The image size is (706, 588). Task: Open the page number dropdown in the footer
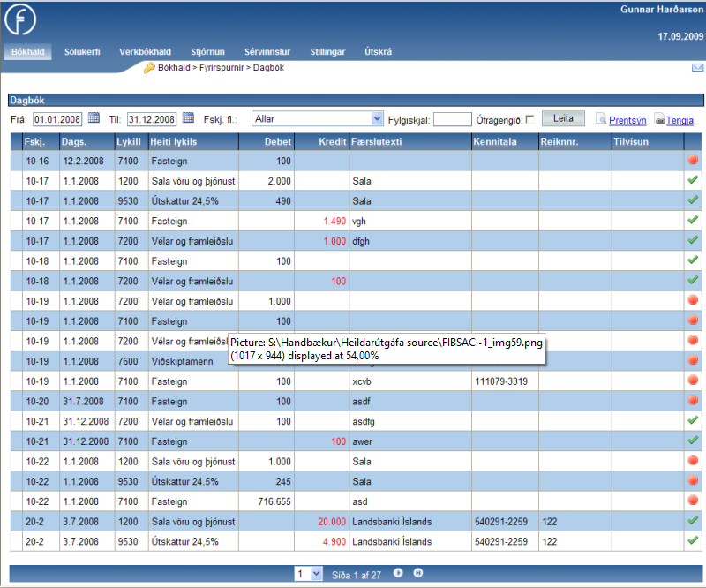point(309,574)
